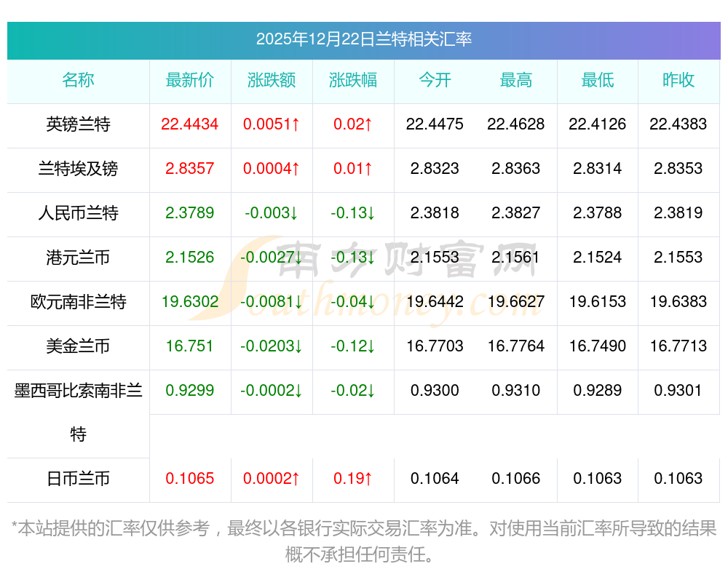Screen dimensions: 728x577
Task: Select the 涨跌幅 column header
Action: (353, 80)
